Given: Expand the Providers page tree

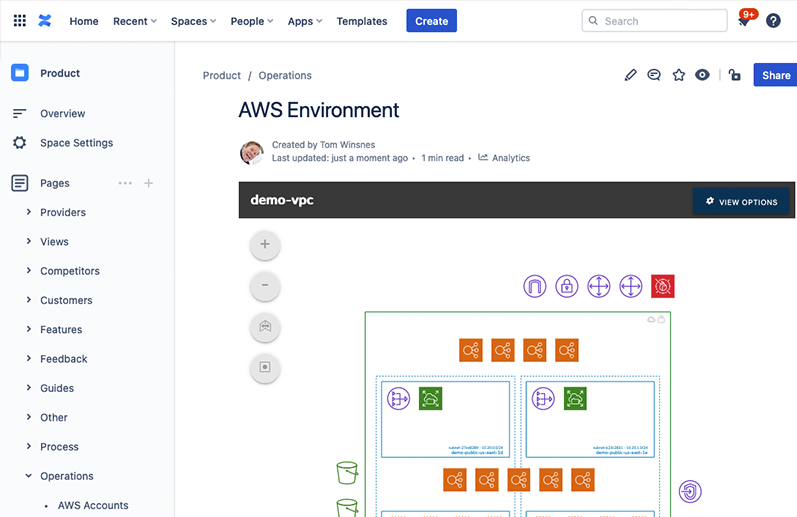Looking at the screenshot, I should [28, 213].
